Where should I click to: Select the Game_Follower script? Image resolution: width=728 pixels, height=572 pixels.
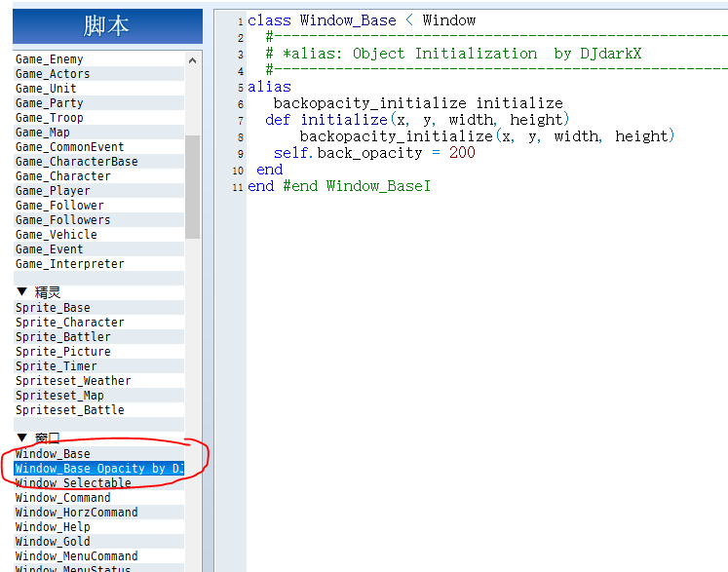pos(98,206)
